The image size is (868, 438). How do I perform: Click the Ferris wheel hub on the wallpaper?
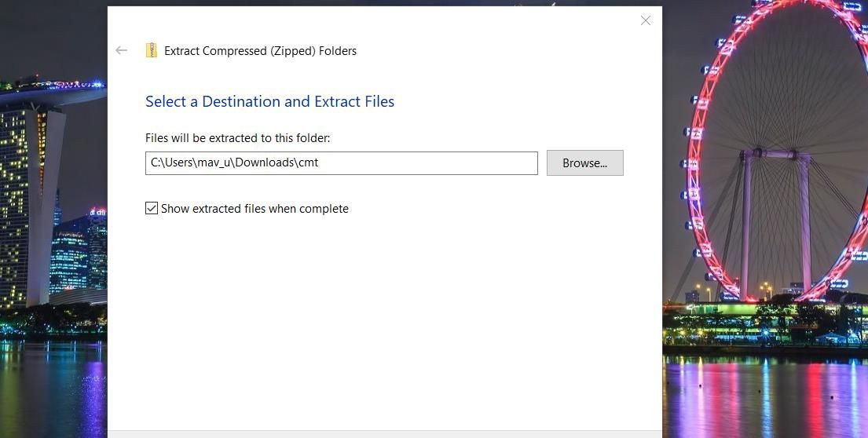click(758, 151)
